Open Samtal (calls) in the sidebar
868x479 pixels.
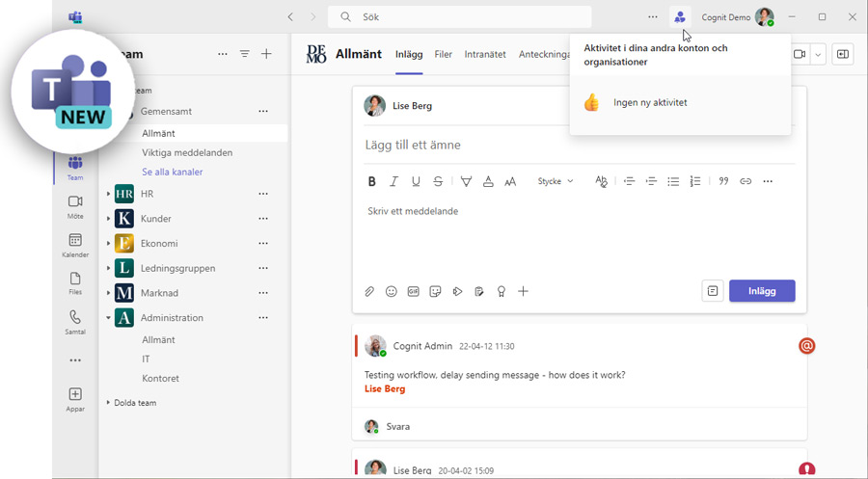[75, 322]
